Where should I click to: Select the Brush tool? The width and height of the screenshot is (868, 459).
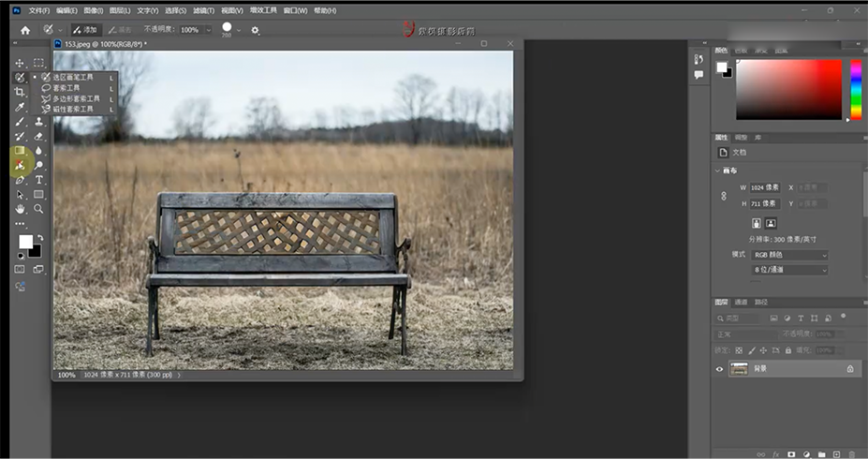click(20, 122)
